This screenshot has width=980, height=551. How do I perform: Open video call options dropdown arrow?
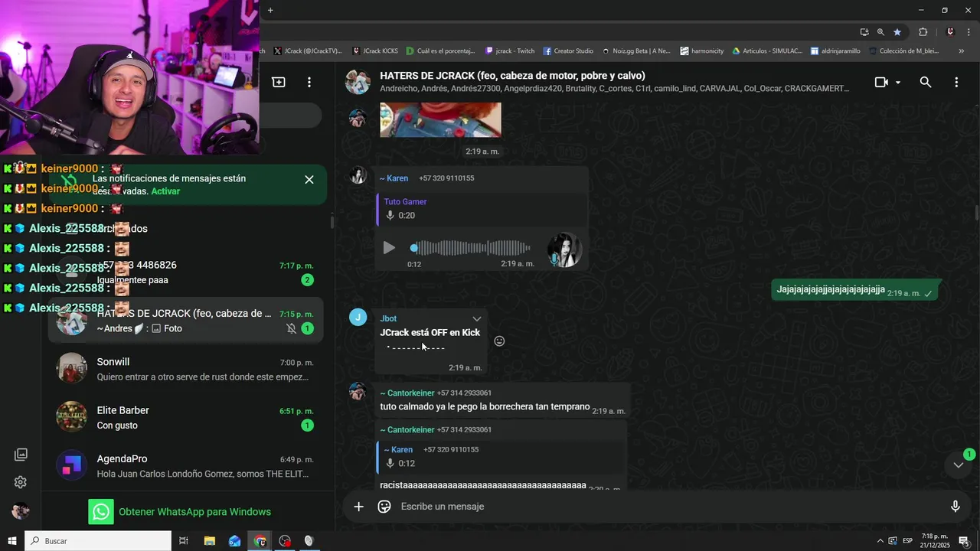pyautogui.click(x=898, y=83)
